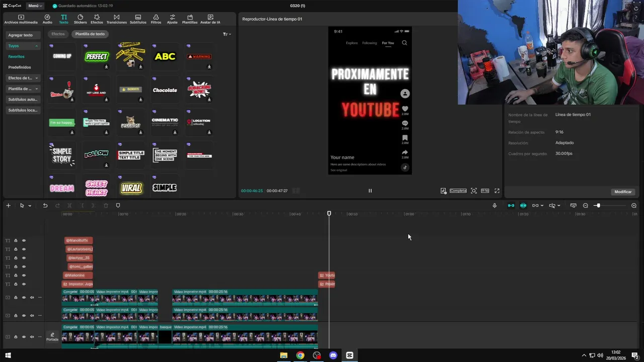Switch to the Subtítulos tab
This screenshot has width=644, height=362.
pos(138,19)
